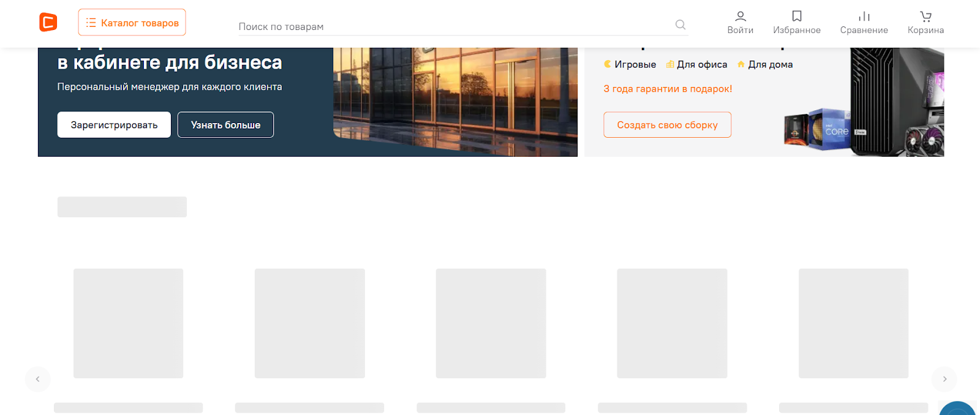Click Создать свою сборку button
The image size is (980, 415).
point(667,125)
